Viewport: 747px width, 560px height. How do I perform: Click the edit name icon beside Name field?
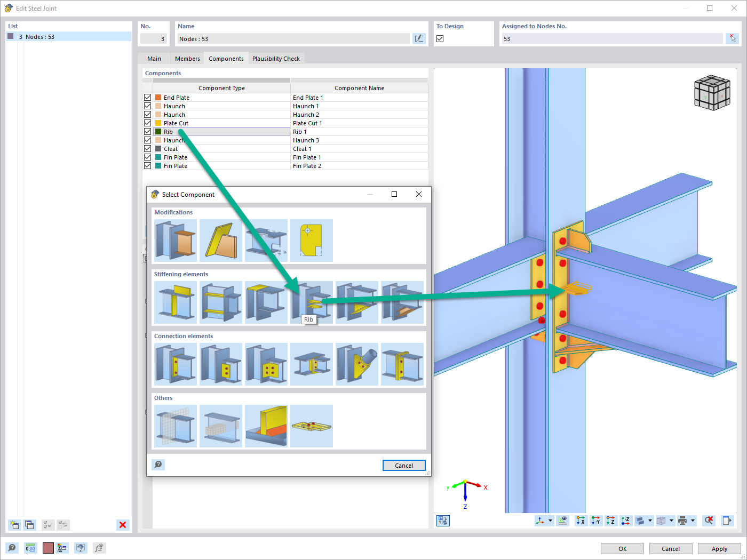419,38
